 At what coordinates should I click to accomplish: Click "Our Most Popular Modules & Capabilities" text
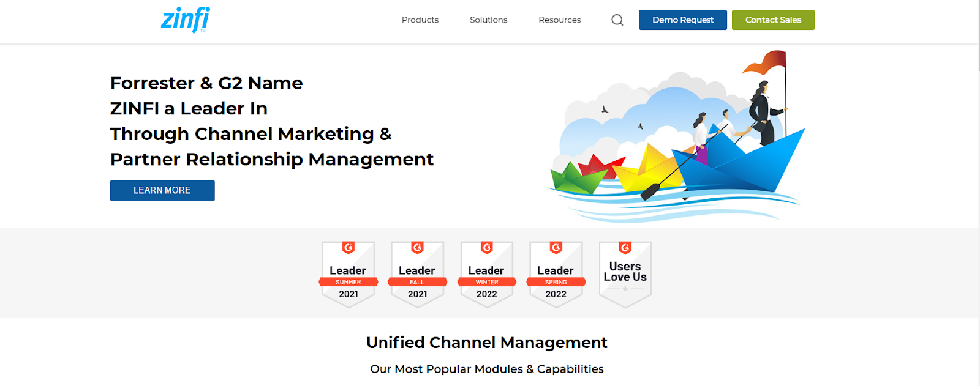(x=487, y=369)
